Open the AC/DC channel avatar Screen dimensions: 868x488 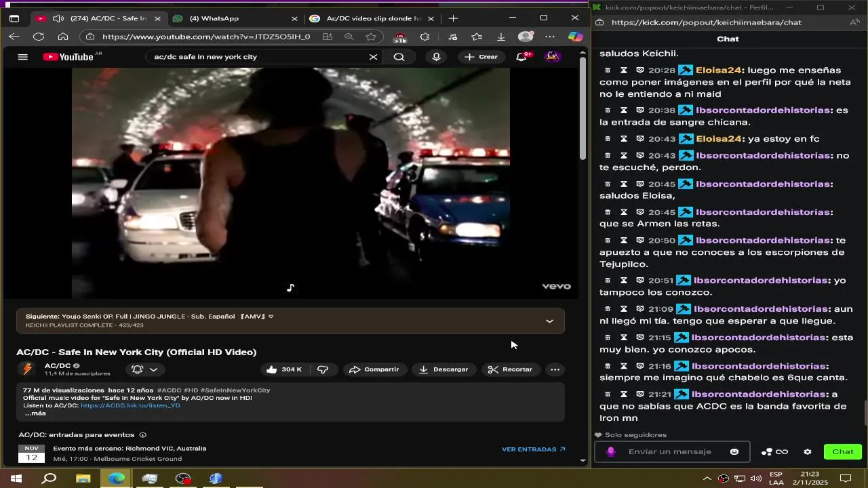click(27, 369)
